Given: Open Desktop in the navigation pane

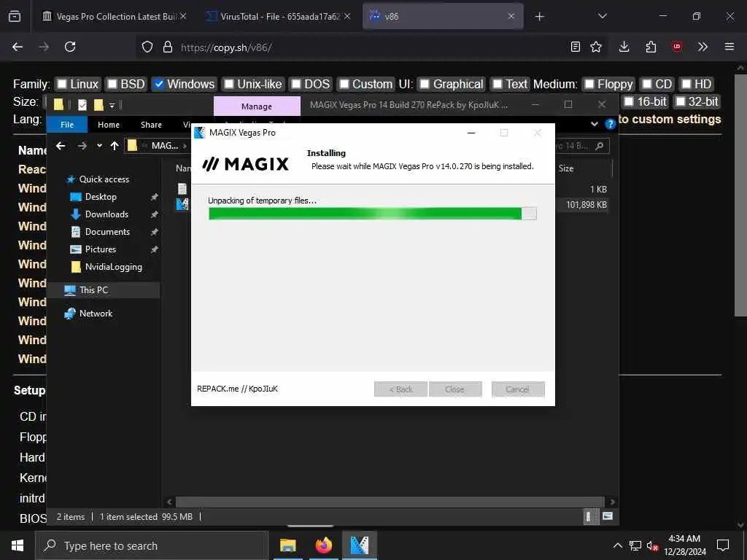Looking at the screenshot, I should tap(101, 197).
